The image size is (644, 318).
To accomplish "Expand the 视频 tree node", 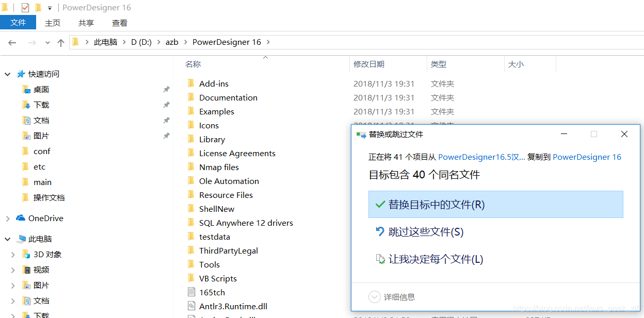I will click(13, 270).
